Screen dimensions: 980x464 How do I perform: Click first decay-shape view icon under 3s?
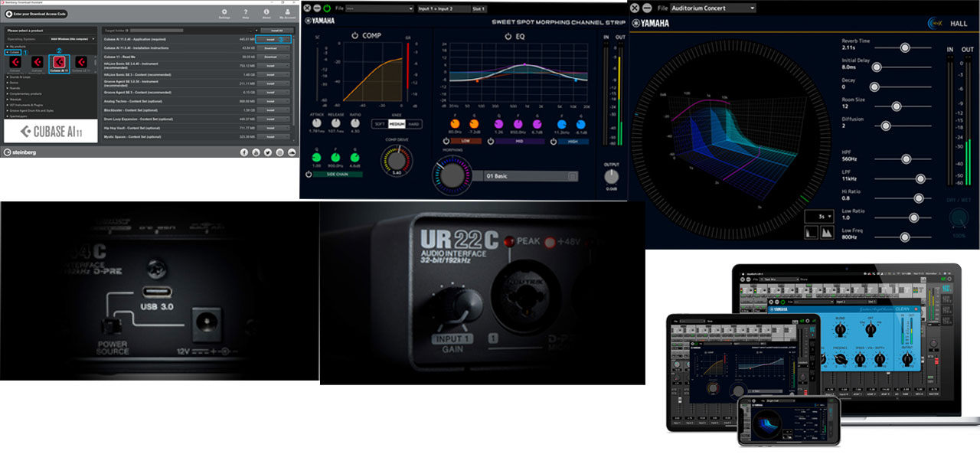[x=812, y=233]
